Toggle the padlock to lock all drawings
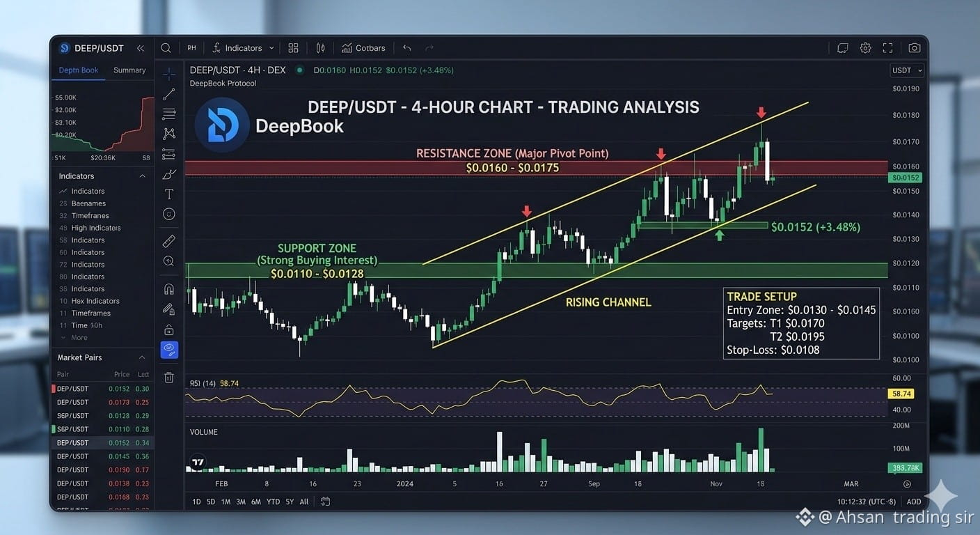Screen dimensions: 980x535 169,329
